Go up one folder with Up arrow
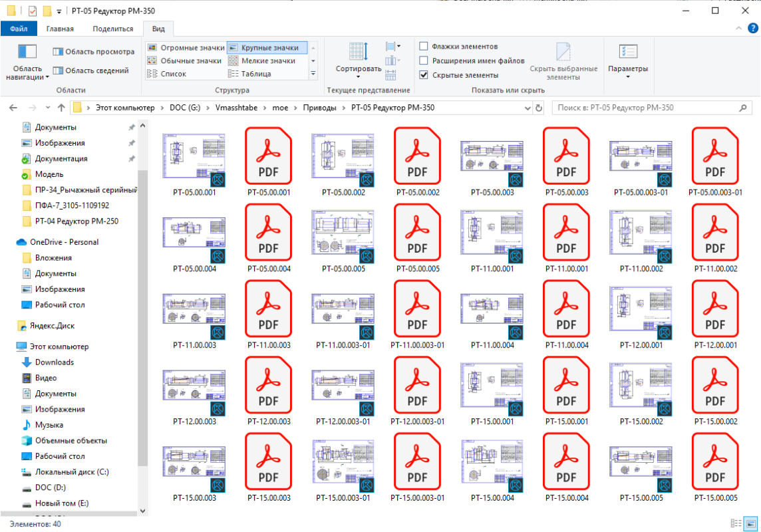Viewport: 761px width, 532px height. coord(61,108)
